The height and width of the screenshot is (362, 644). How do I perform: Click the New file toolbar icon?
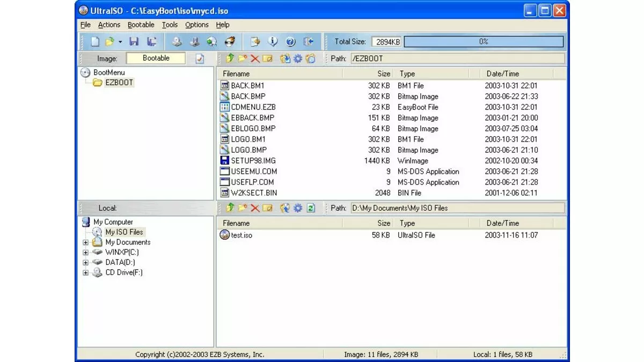click(x=95, y=42)
